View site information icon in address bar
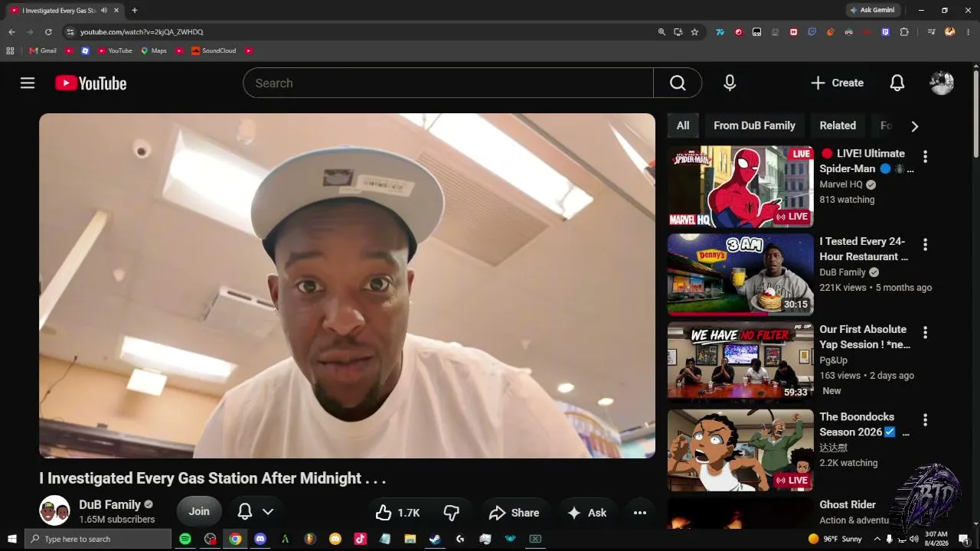The width and height of the screenshot is (980, 551). click(70, 32)
